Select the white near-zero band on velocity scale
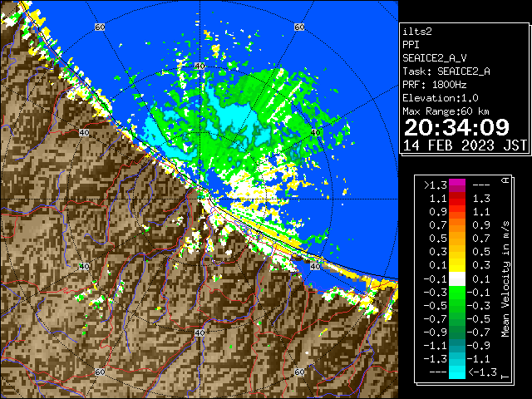This screenshot has width=532, height=399. (457, 279)
